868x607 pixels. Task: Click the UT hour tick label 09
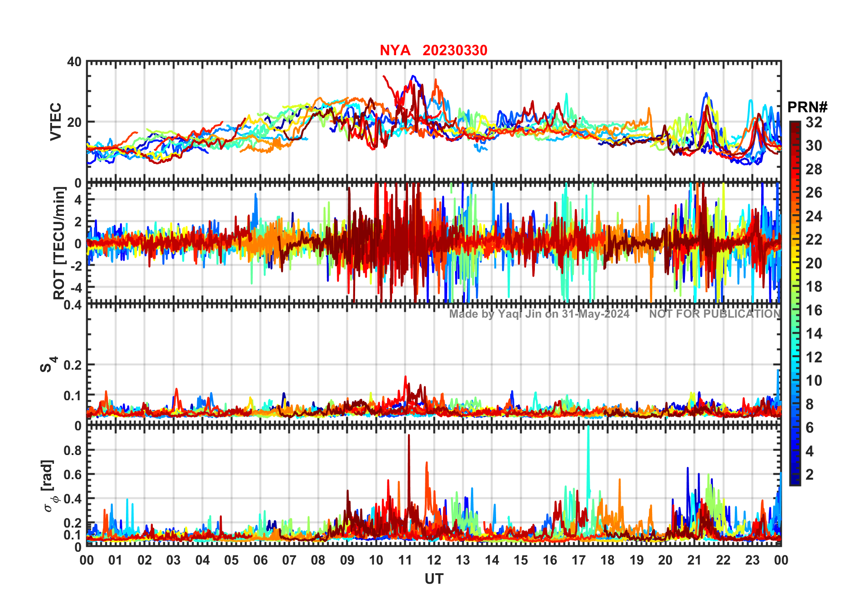(347, 560)
